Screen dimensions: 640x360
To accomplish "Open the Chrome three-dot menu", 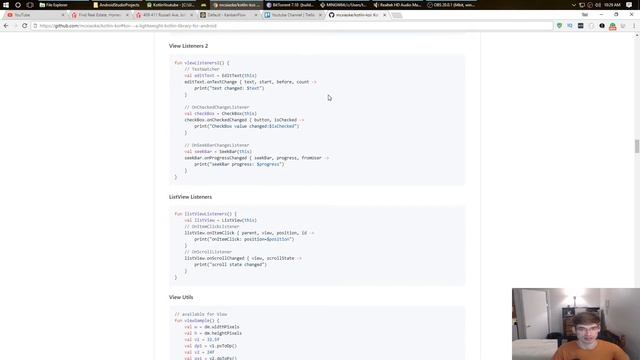I will [634, 26].
